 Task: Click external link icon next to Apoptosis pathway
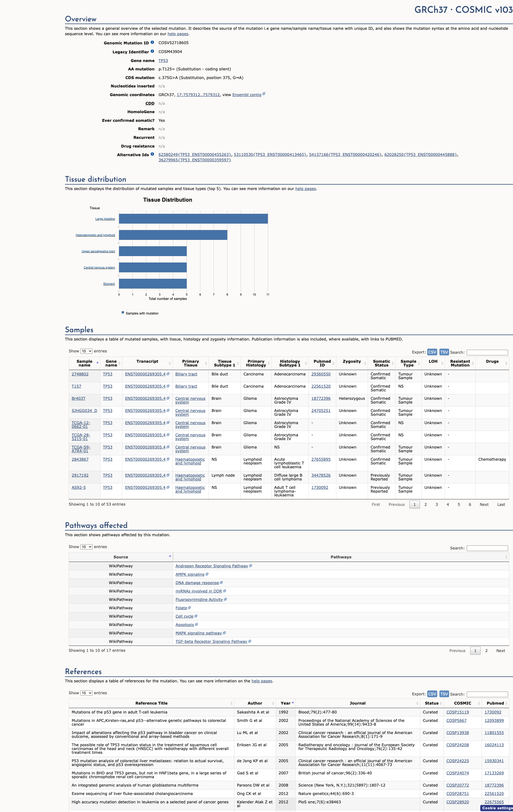[196, 624]
